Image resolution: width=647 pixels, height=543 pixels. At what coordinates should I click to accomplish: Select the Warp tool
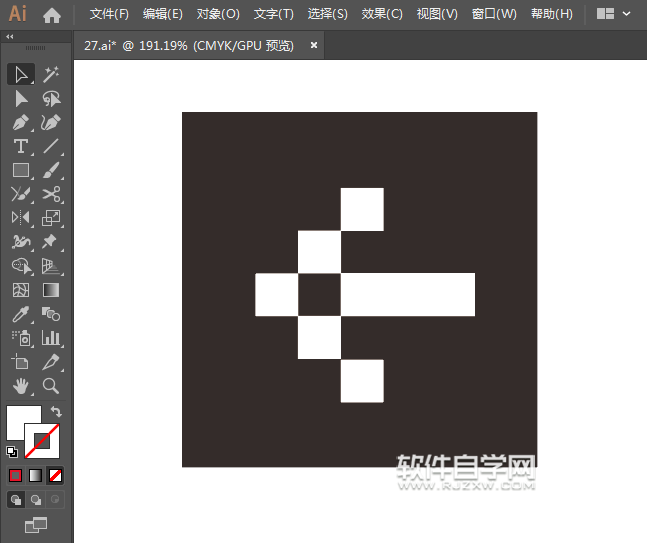point(21,242)
